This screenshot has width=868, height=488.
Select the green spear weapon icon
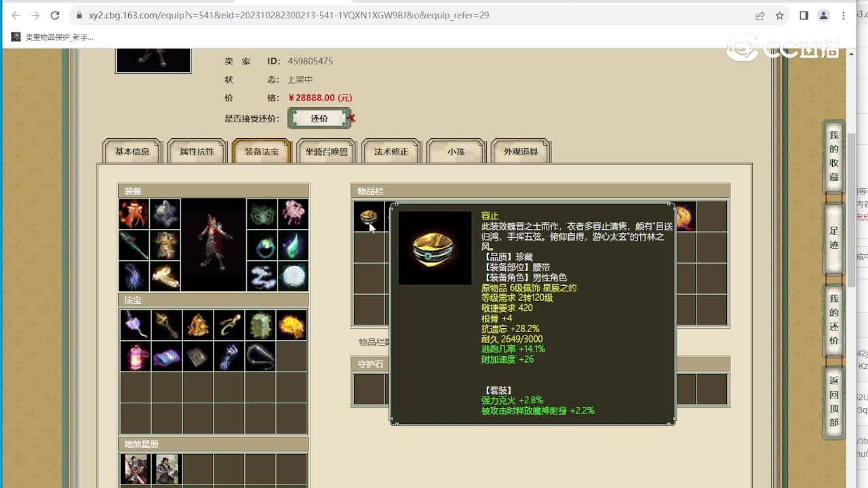(x=134, y=245)
